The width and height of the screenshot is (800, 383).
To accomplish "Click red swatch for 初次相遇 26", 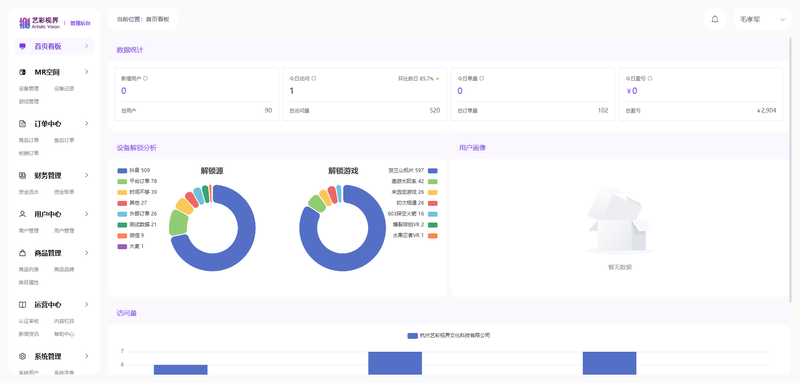I will click(433, 203).
